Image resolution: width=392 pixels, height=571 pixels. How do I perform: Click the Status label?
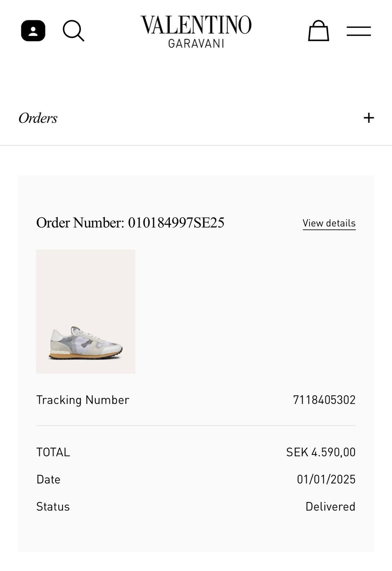(53, 506)
